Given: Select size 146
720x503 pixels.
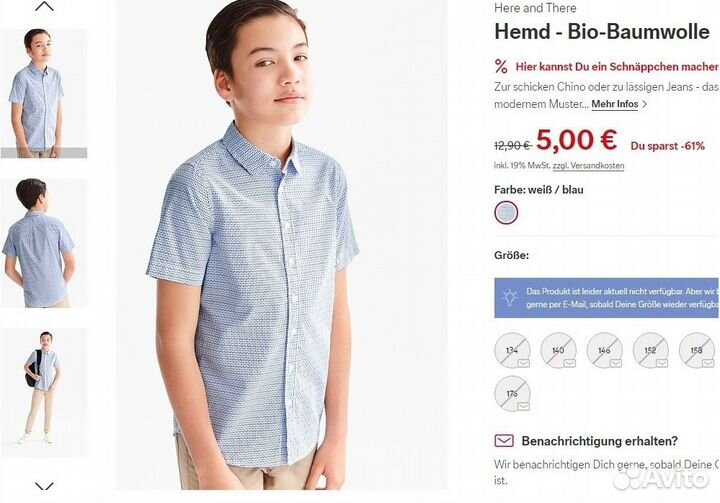Looking at the screenshot, I should (605, 349).
